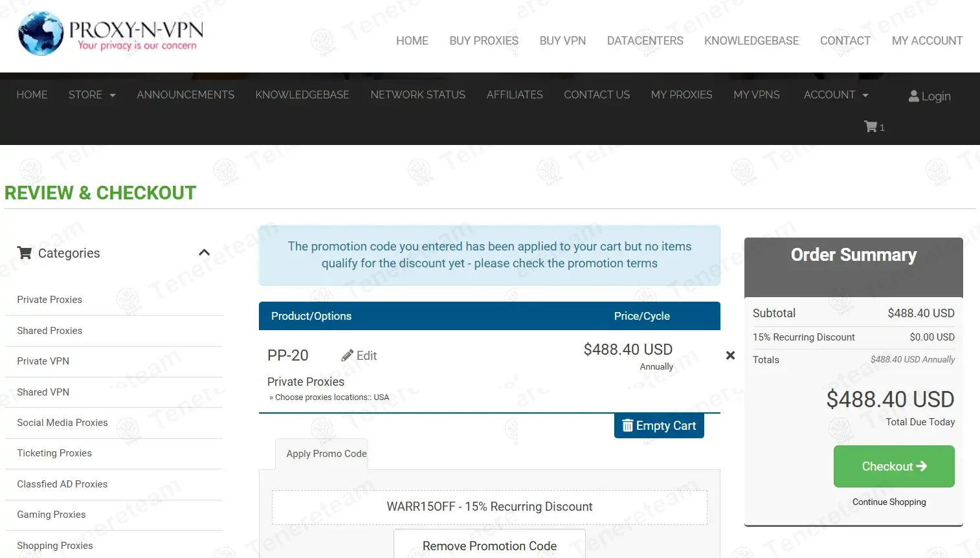Click the Empty Cart button

click(659, 425)
